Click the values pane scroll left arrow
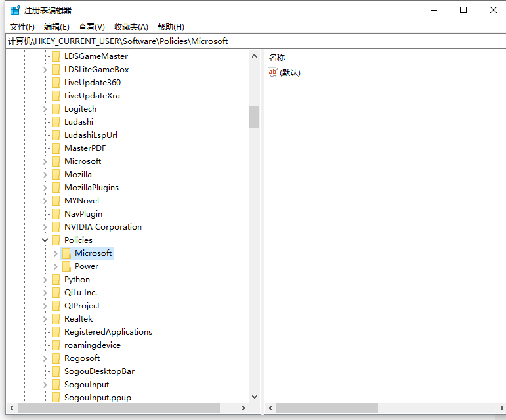Image resolution: width=506 pixels, height=420 pixels. click(271, 408)
